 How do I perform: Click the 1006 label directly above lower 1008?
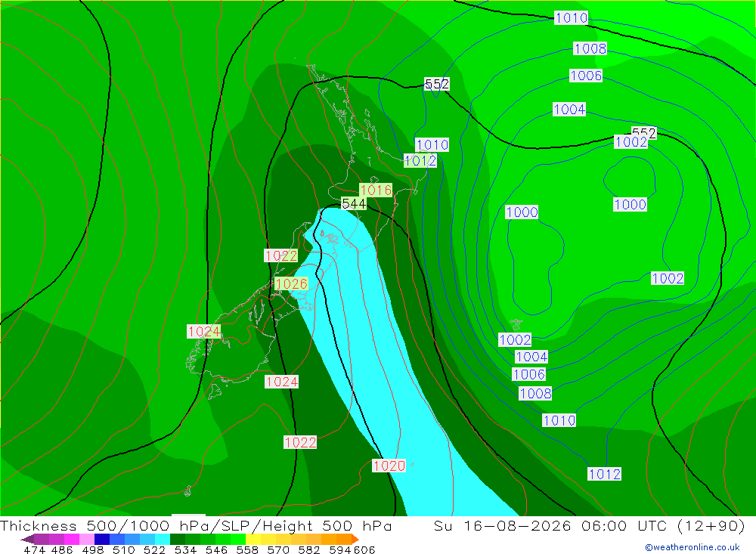tap(529, 375)
